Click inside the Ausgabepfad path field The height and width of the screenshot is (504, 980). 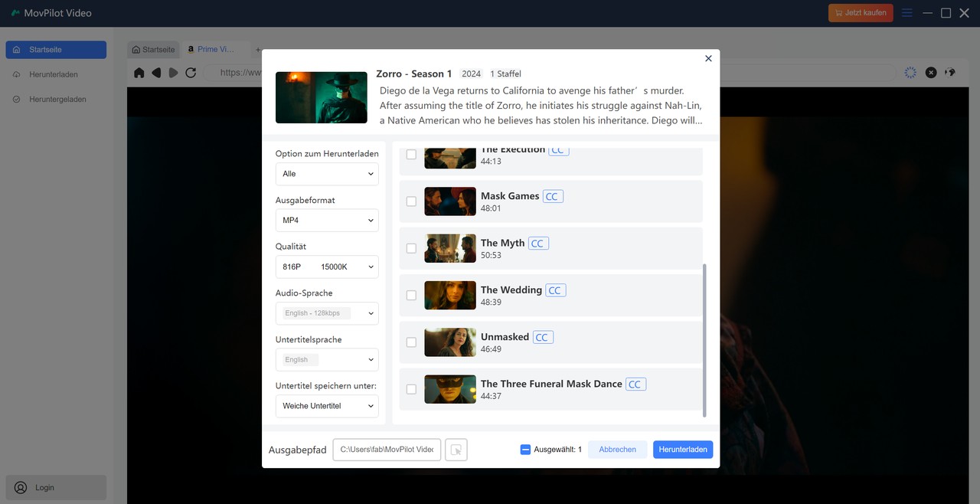tap(387, 450)
